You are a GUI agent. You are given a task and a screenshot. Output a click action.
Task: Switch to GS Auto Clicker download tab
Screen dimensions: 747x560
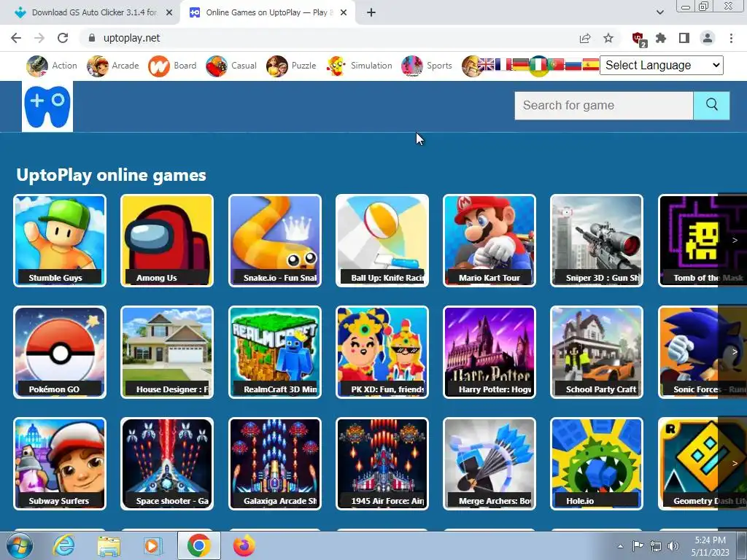coord(90,12)
